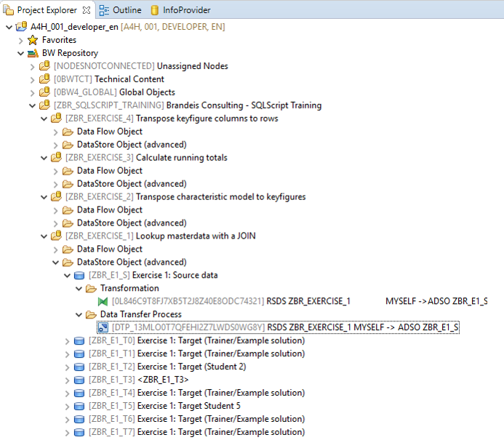Switch to the Outline tab

(120, 10)
